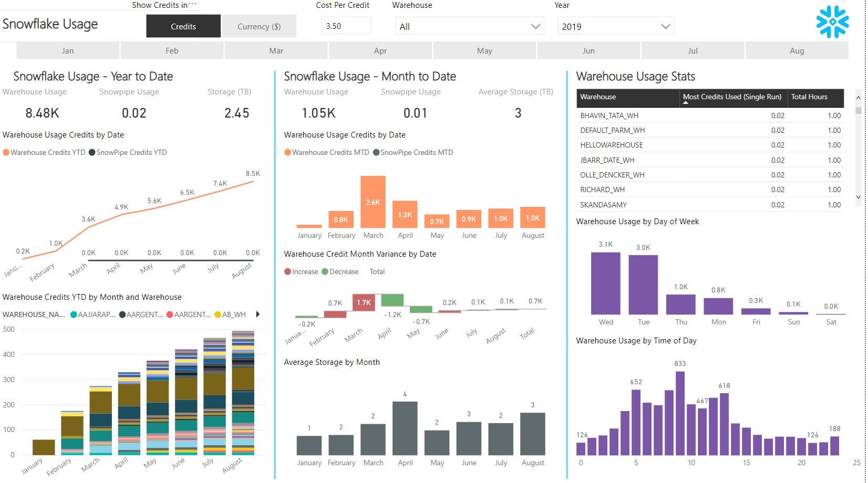
Task: Select the Jun month tab
Action: pos(588,50)
